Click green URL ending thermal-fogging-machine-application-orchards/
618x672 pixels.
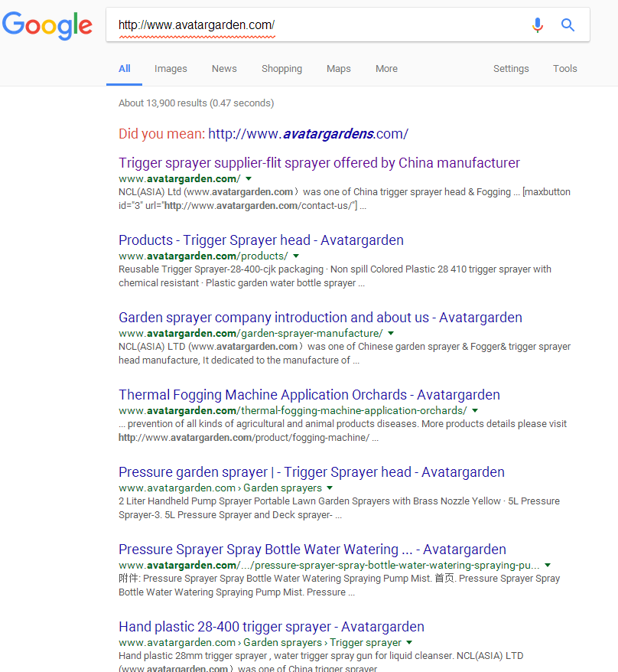point(292,410)
